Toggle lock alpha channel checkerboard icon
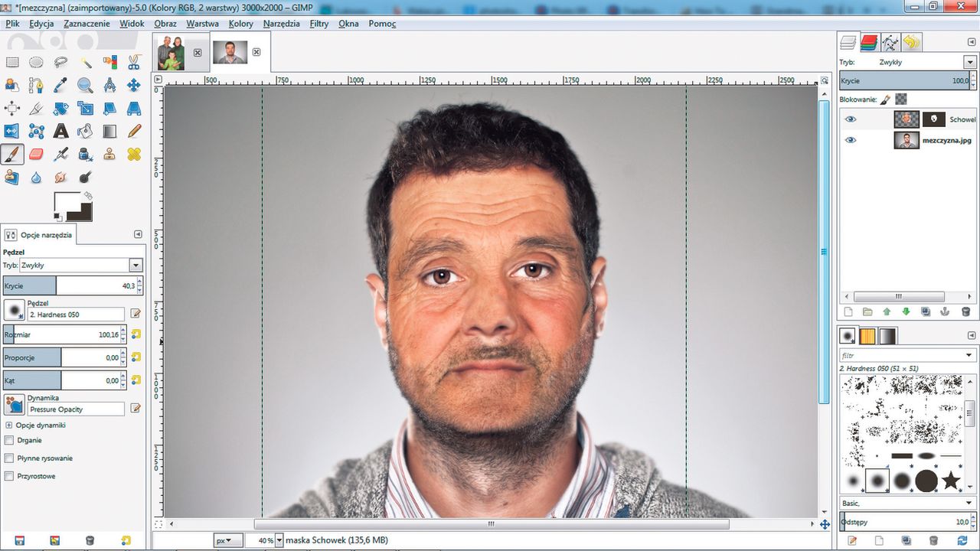980x551 pixels. [901, 99]
